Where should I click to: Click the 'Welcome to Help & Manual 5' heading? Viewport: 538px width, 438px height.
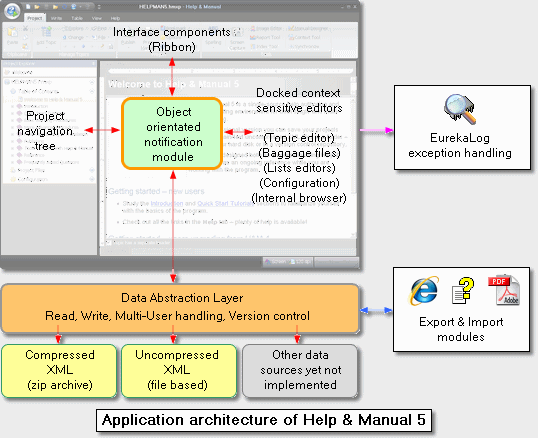[173, 84]
